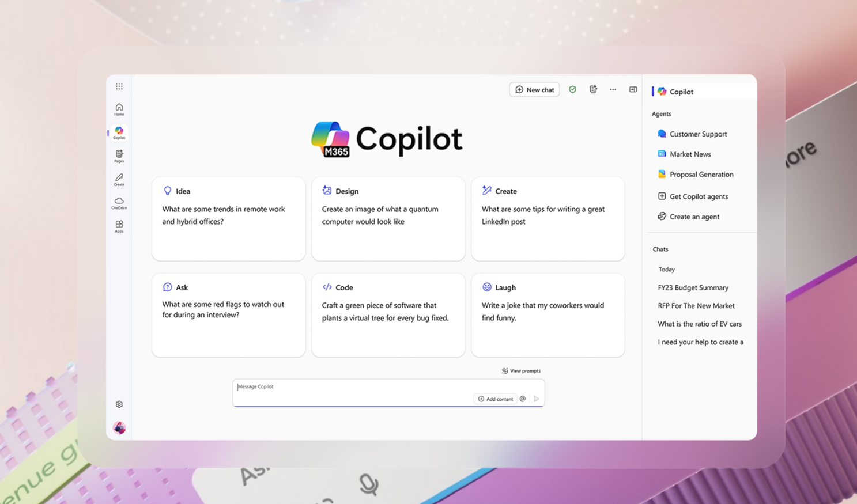This screenshot has width=857, height=504.
Task: Select the Create LinkedIn post card
Action: click(548, 219)
